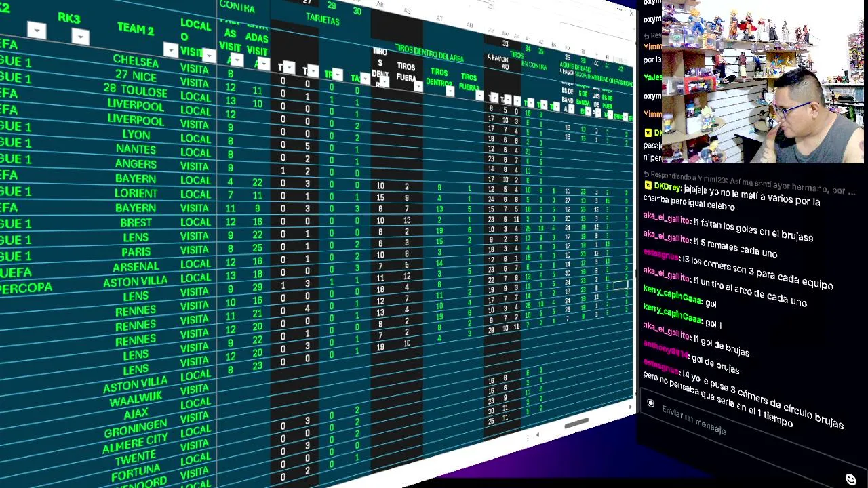Image resolution: width=868 pixels, height=488 pixels.
Task: Select the ANGERS team cell
Action: click(136, 164)
